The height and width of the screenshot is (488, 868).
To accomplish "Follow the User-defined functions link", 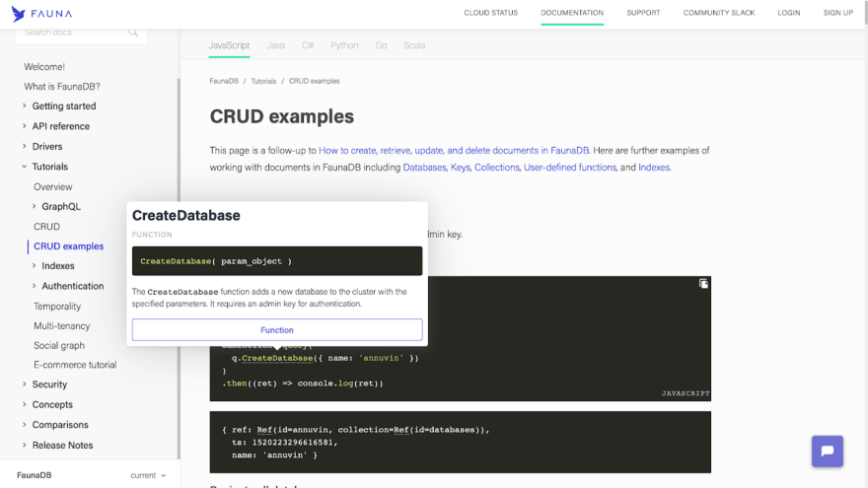I will [570, 167].
